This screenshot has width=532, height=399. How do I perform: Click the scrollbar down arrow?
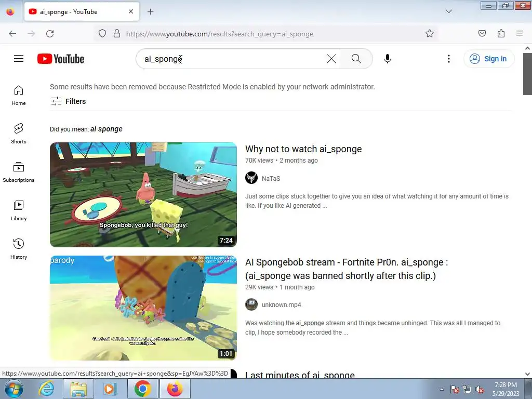click(x=527, y=374)
